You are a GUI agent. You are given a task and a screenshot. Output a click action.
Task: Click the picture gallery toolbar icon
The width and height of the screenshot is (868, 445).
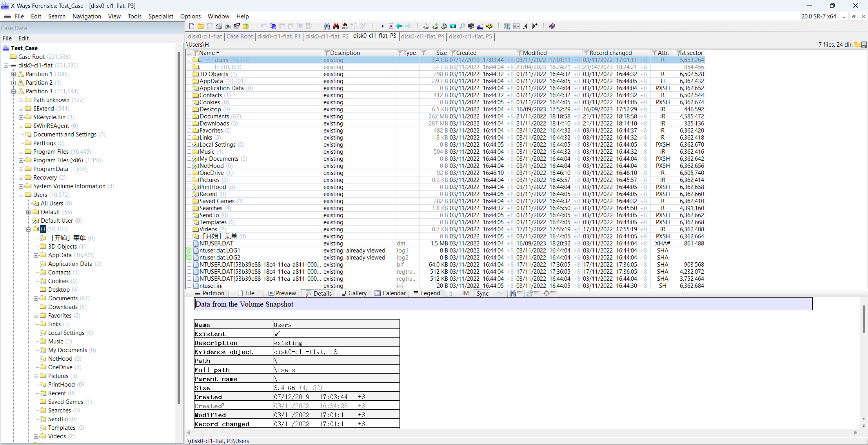(x=480, y=26)
